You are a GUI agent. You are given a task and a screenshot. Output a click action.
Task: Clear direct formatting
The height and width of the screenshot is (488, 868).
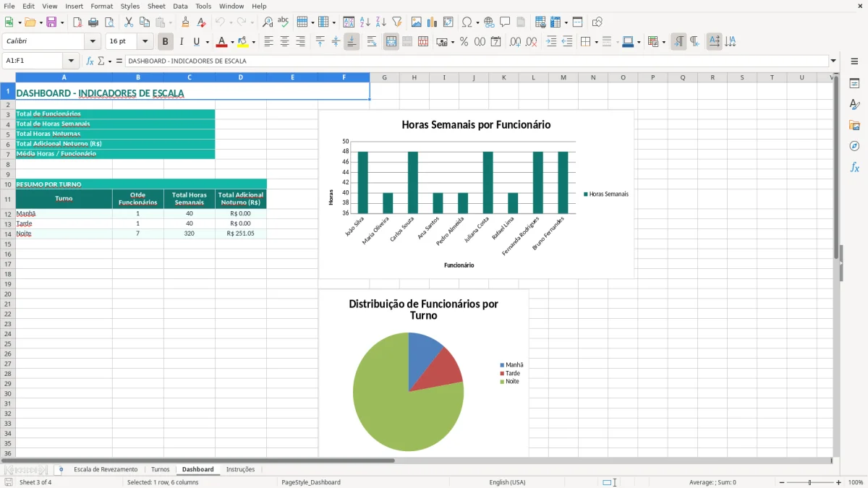pyautogui.click(x=201, y=22)
